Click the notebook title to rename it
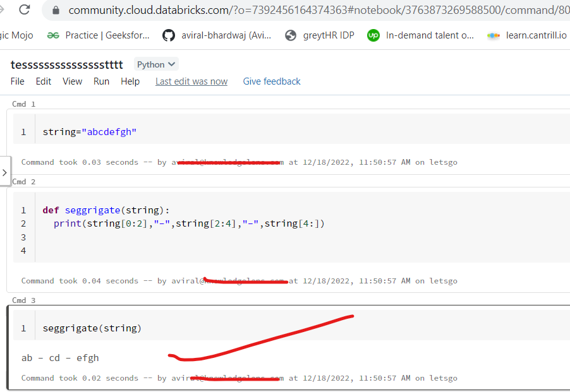 pos(67,64)
